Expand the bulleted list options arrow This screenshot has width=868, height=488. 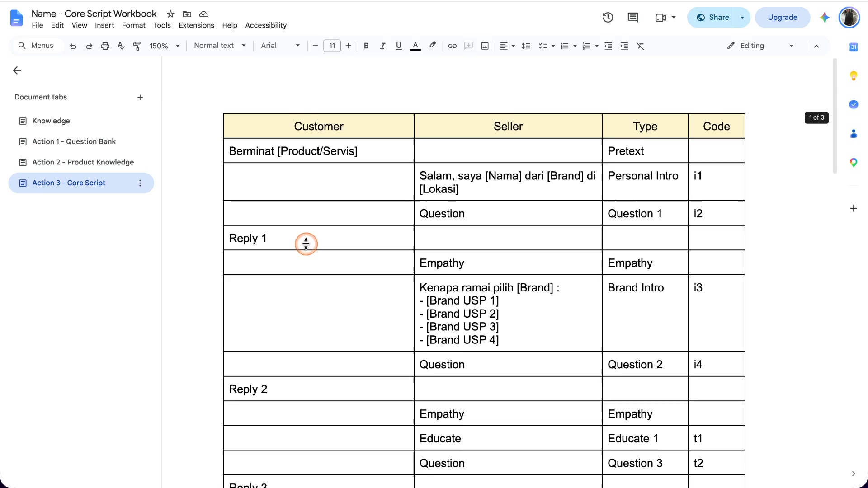(575, 46)
